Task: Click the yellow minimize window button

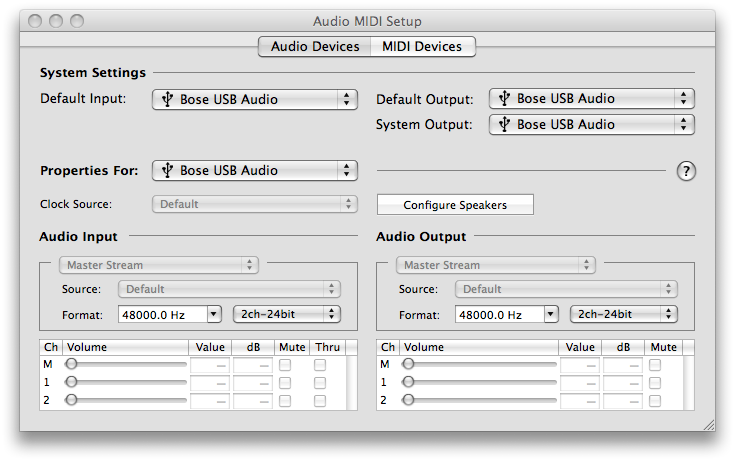Action: pyautogui.click(x=55, y=20)
